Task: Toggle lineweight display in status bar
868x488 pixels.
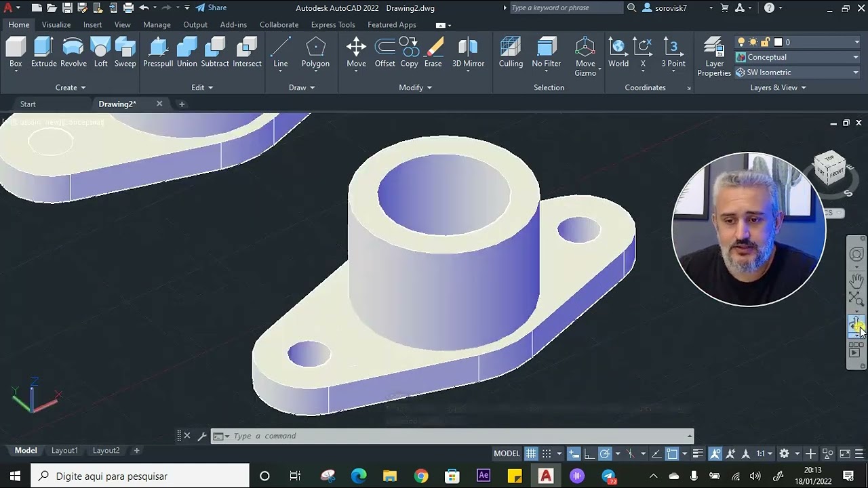Action: 698,453
